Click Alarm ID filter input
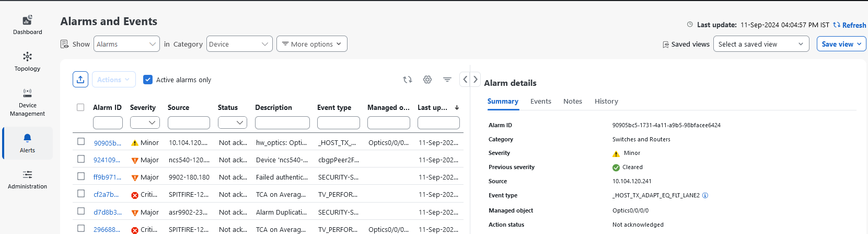The height and width of the screenshot is (234, 868). pyautogui.click(x=108, y=122)
